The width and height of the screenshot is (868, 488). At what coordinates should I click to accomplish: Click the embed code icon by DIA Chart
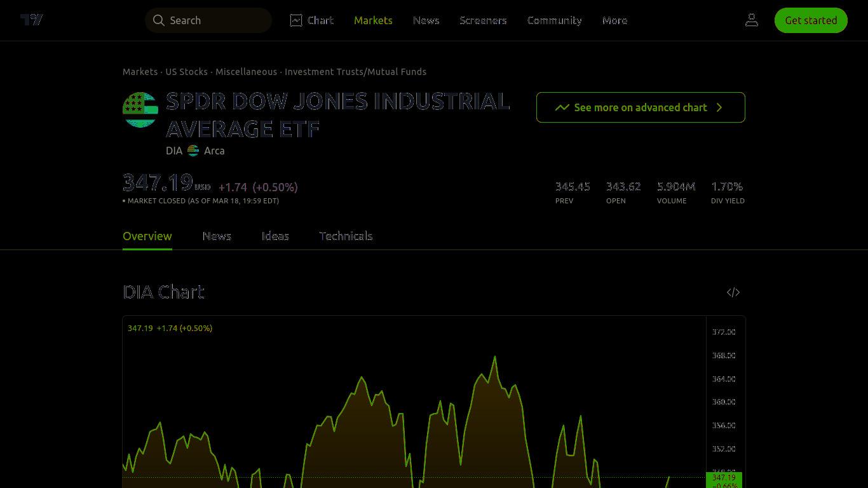pyautogui.click(x=733, y=292)
